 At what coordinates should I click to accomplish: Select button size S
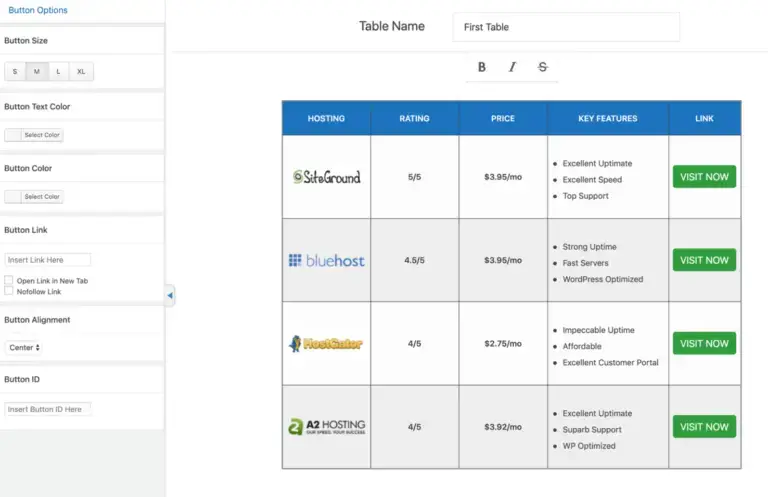(x=15, y=71)
